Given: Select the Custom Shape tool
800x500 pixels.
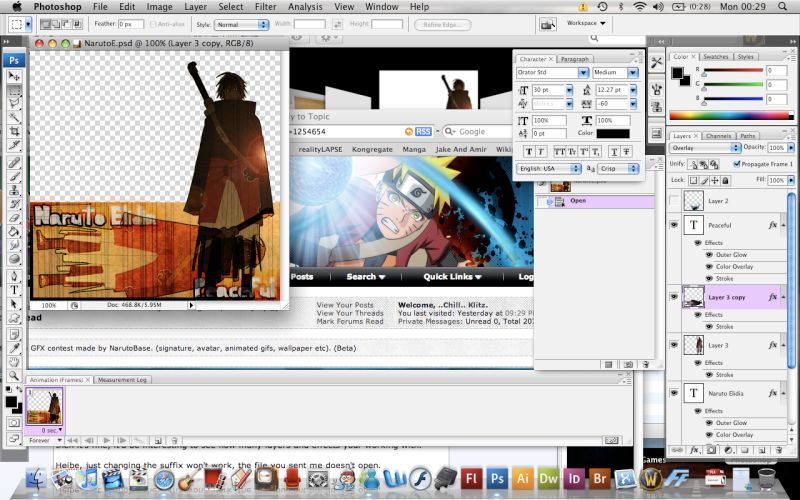Looking at the screenshot, I should (14, 318).
